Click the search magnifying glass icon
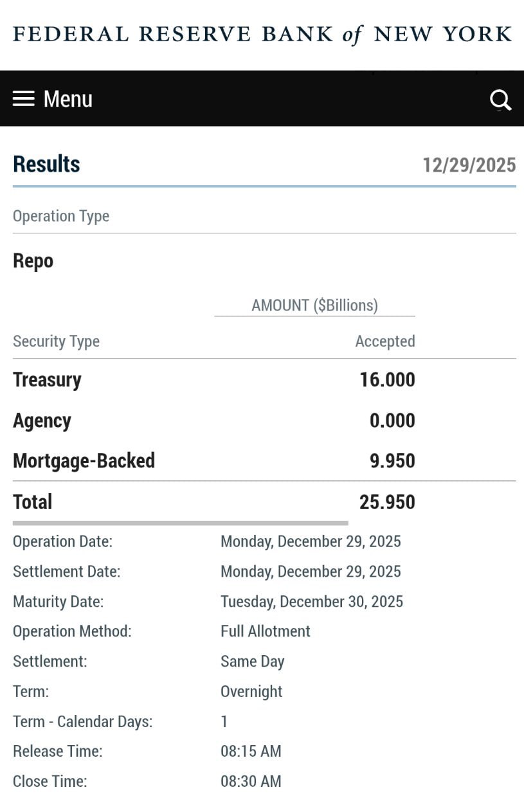 [500, 100]
